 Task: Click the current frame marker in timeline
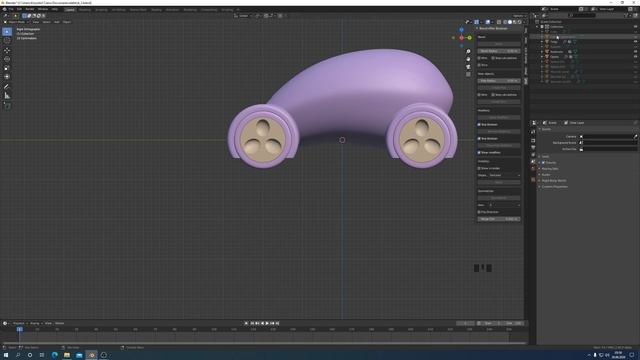tap(20, 329)
